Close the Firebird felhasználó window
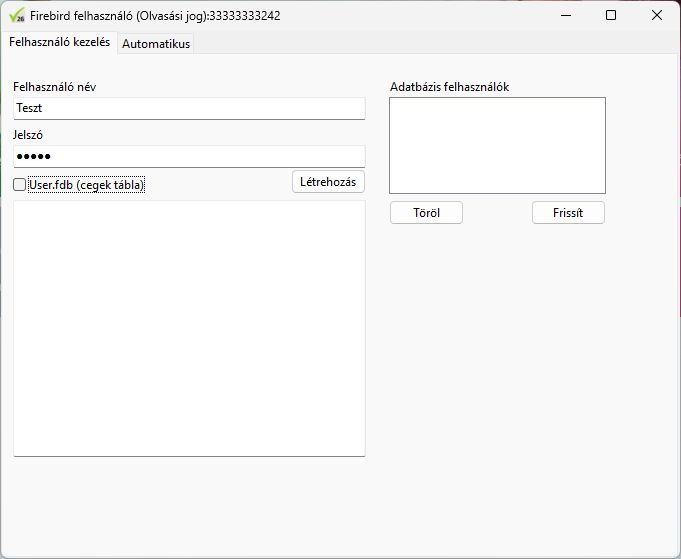Image resolution: width=681 pixels, height=559 pixels. pos(656,15)
